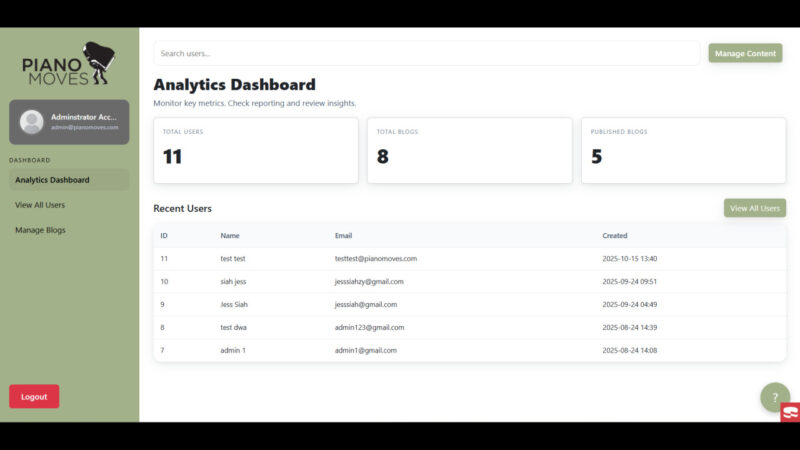Viewport: 800px width, 450px height.
Task: Click the Administrator Account profile card
Action: pos(69,122)
